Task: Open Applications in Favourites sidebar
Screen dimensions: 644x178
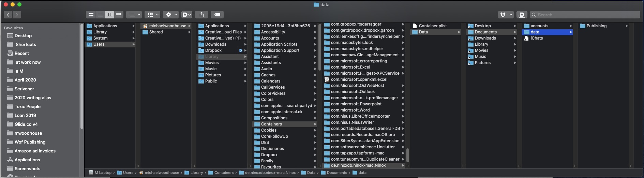Action: [27, 160]
